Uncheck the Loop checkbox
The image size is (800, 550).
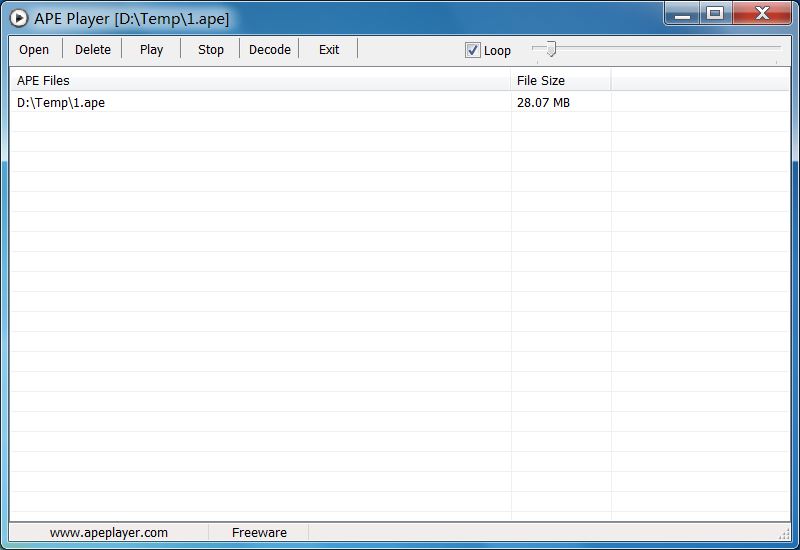[472, 50]
